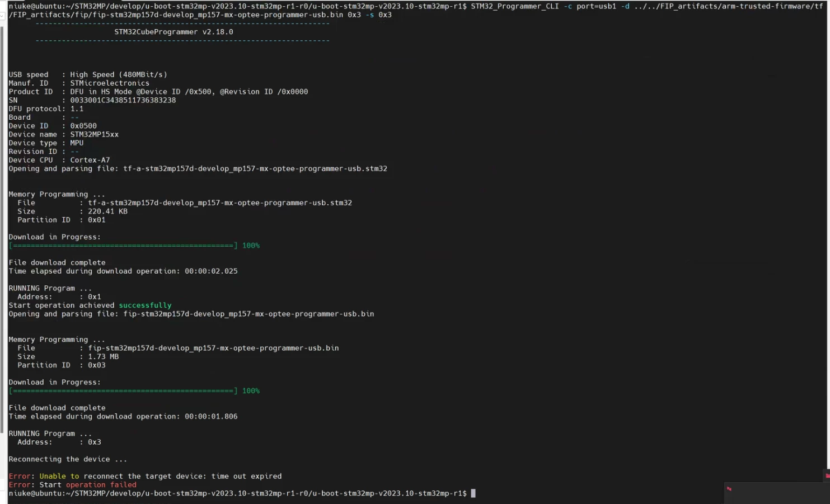Screen dimensions: 830x504
Task: Click 'Opening and parsing file: tf-a' line
Action: coord(198,168)
